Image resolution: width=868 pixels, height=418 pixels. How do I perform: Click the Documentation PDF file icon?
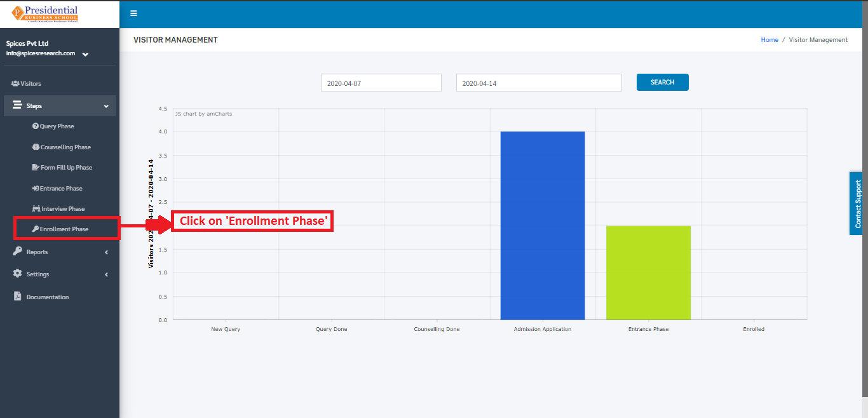tap(17, 297)
